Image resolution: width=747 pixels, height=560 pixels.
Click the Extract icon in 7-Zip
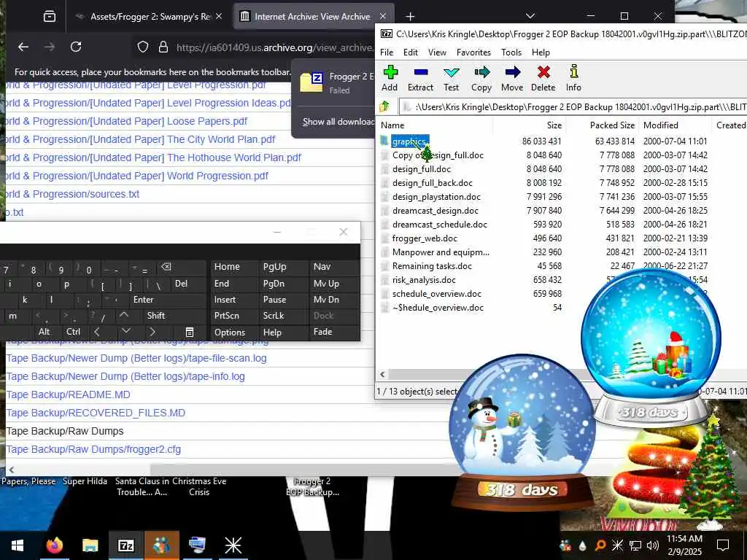coord(420,79)
